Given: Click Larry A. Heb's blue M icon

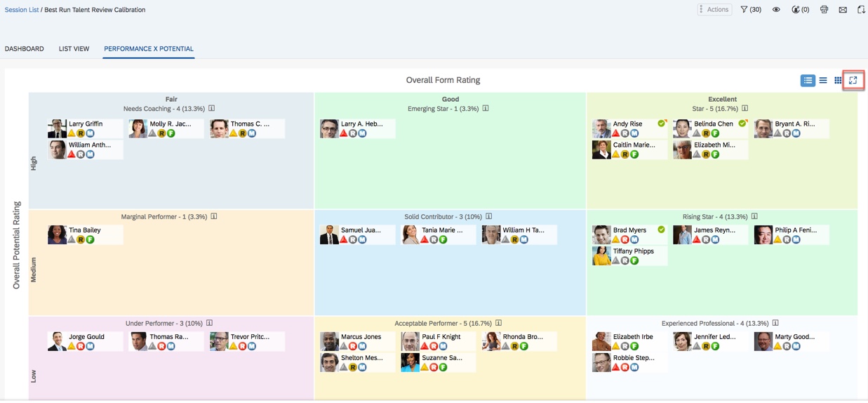Looking at the screenshot, I should [x=362, y=133].
